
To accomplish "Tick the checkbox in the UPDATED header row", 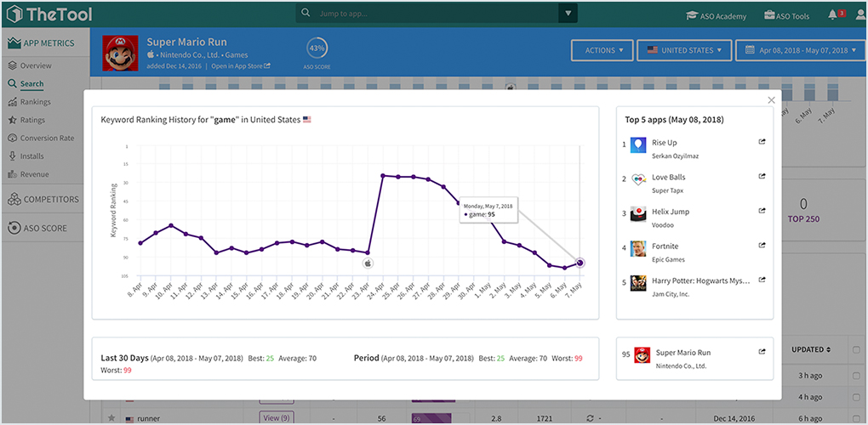I will coord(855,349).
